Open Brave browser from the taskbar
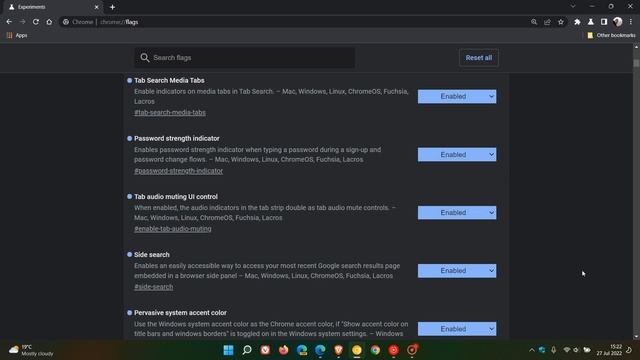The image size is (640, 360). click(338, 350)
